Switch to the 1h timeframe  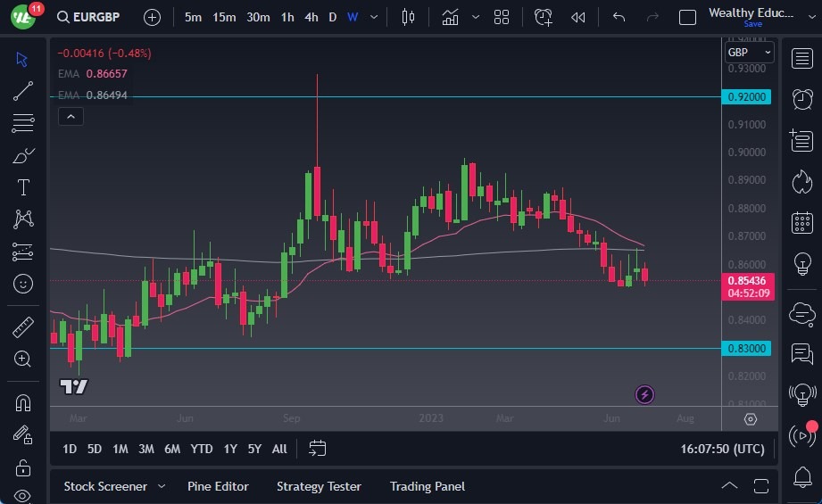(x=287, y=17)
